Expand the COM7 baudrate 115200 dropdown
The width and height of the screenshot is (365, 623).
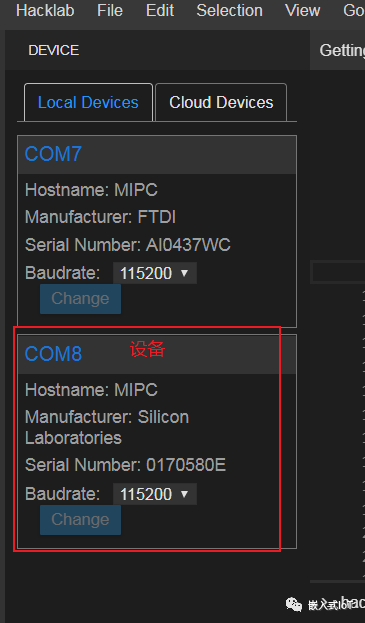(154, 273)
